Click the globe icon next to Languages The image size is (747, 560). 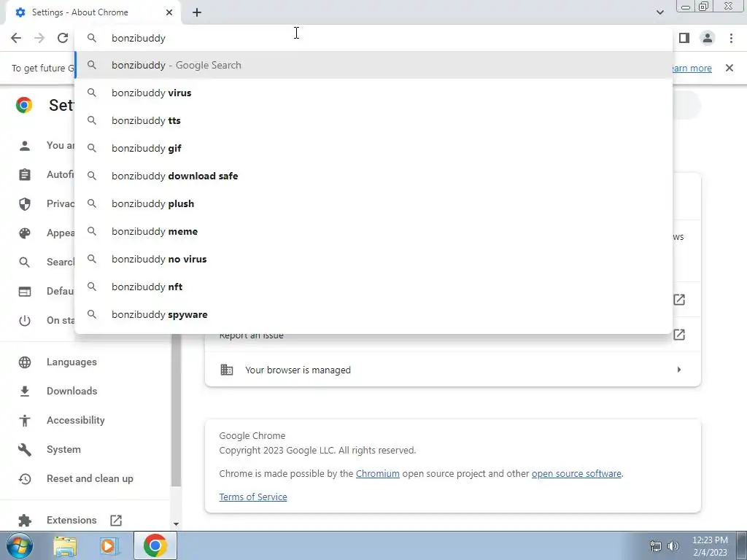[24, 362]
